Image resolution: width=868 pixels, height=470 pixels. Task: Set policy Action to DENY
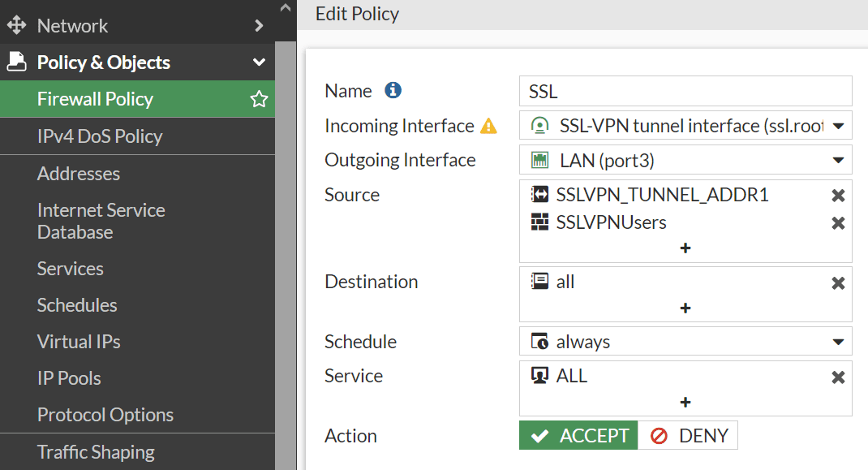click(689, 436)
